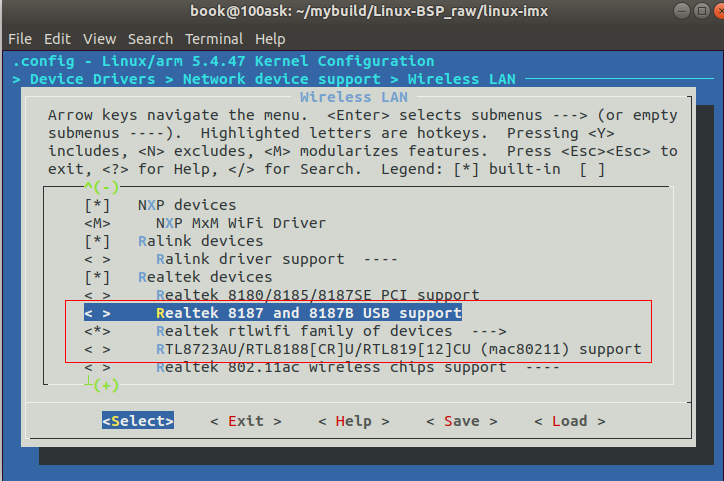Select the Realtek devices entry
The image size is (724, 481).
click(x=205, y=277)
